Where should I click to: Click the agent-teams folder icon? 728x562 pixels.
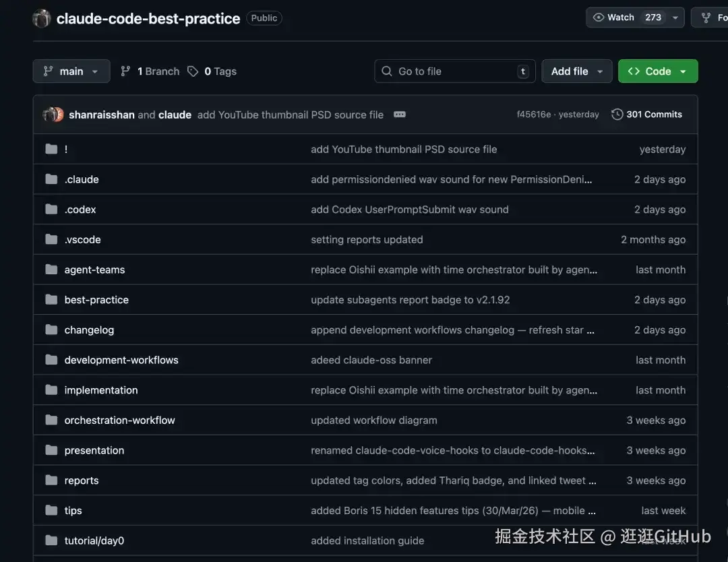(51, 270)
